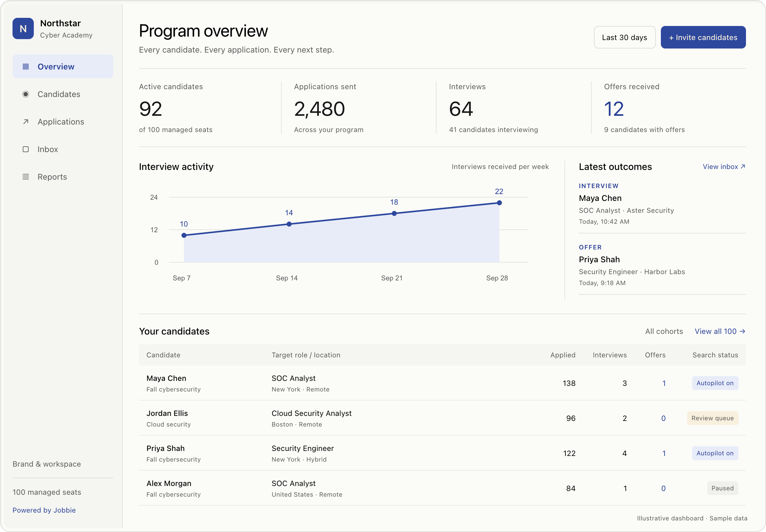766x532 pixels.
Task: Click the Invite candidates button
Action: click(703, 37)
